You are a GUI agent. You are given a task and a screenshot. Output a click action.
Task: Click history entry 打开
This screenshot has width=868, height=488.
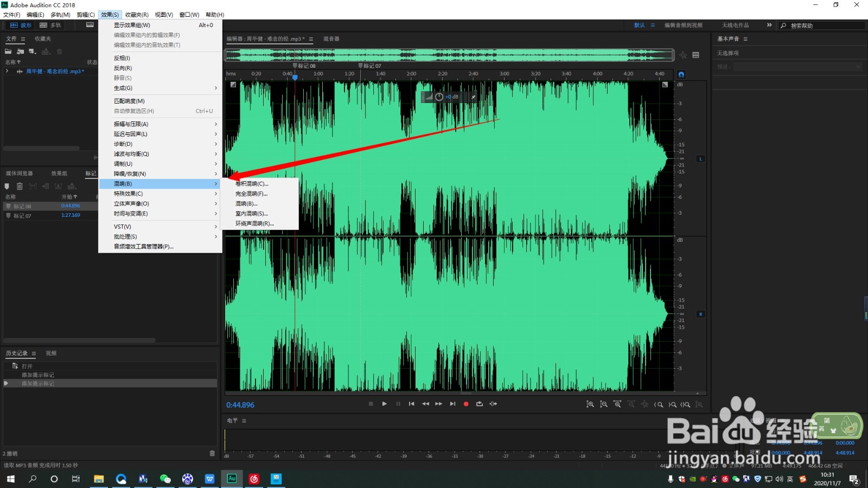point(27,367)
